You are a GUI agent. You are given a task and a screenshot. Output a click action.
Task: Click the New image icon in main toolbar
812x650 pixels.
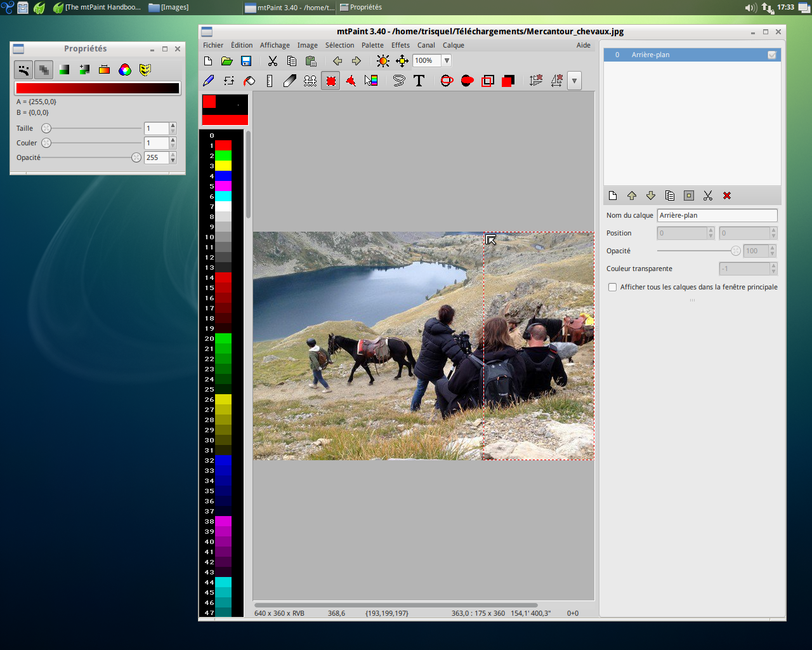point(208,61)
